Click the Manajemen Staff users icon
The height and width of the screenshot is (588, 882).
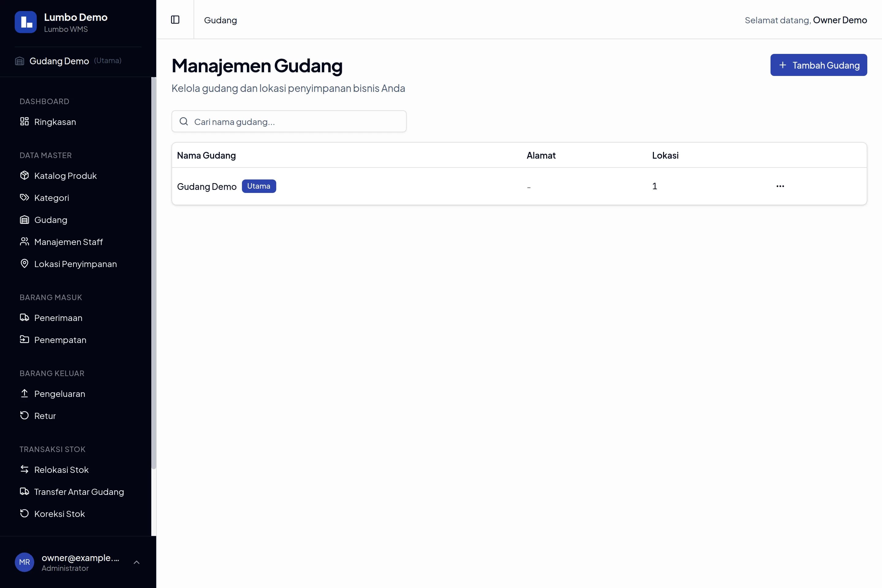(x=24, y=242)
